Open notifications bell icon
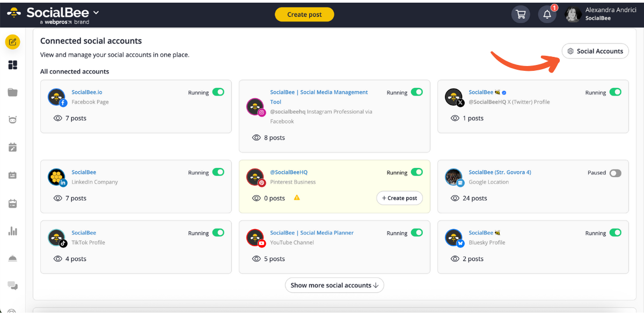This screenshot has height=315, width=644. pos(547,14)
